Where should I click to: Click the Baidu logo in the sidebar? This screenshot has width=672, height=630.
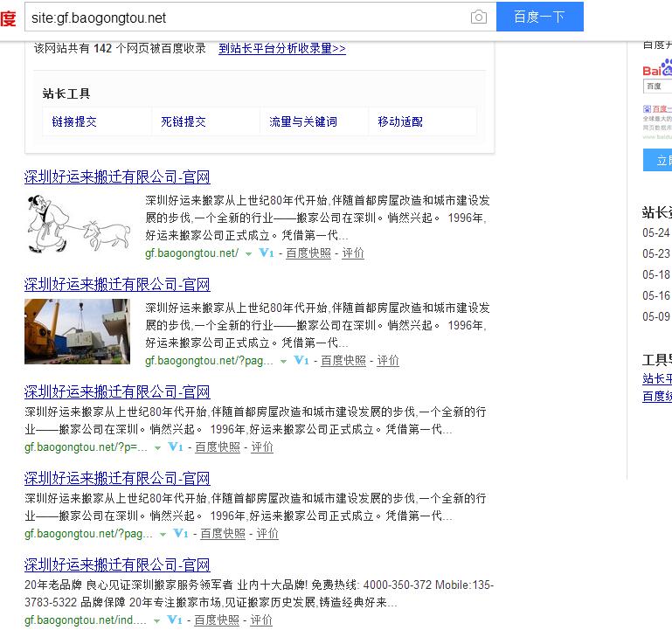tap(657, 68)
